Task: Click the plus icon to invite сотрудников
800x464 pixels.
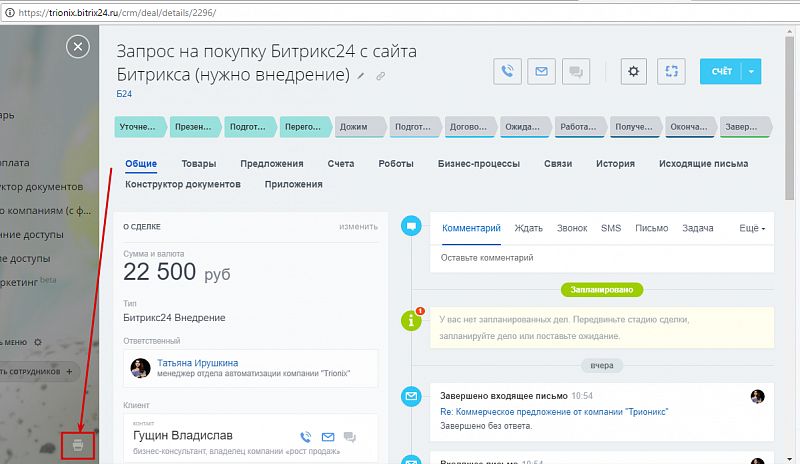Action: [x=69, y=371]
